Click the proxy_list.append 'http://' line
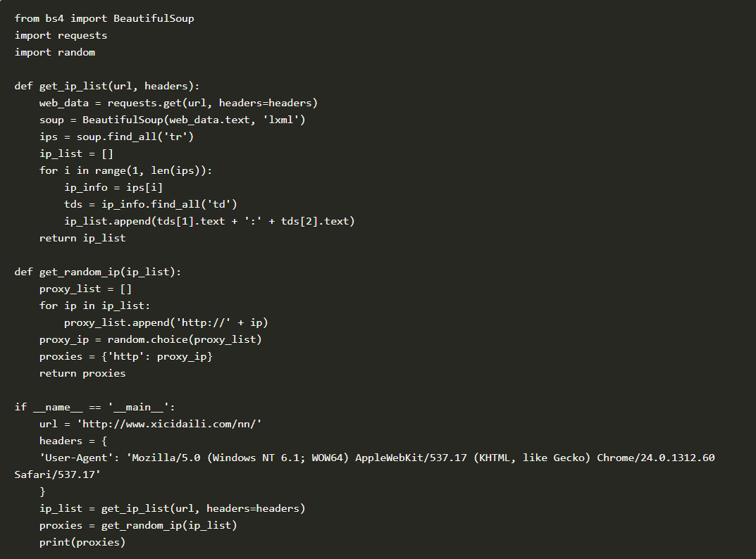756x559 pixels. (166, 322)
